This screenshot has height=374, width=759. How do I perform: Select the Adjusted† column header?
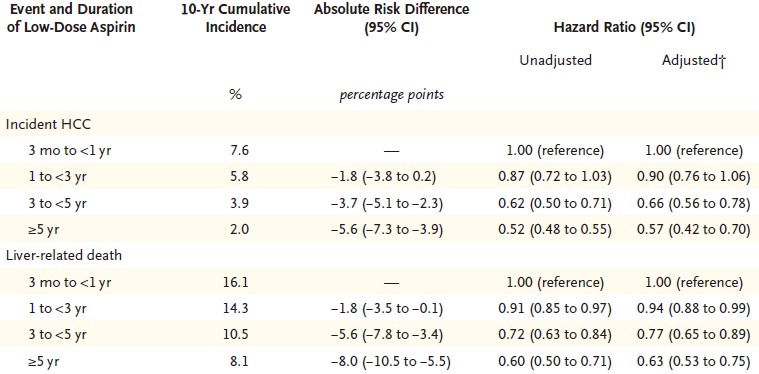[x=694, y=61]
